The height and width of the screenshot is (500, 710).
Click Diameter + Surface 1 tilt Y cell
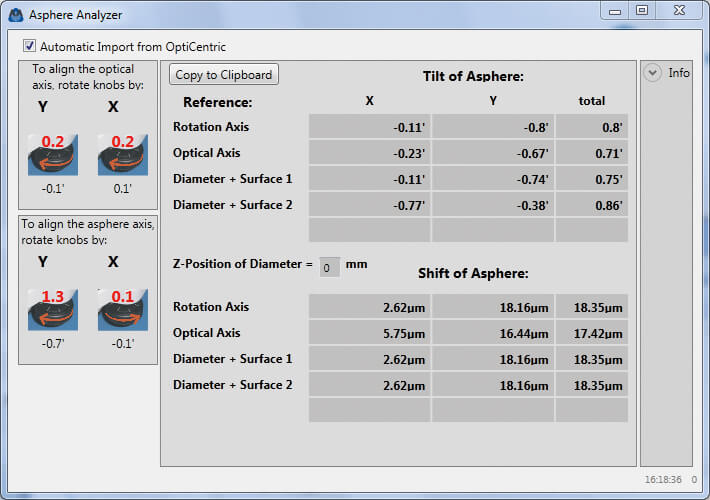[x=492, y=179]
